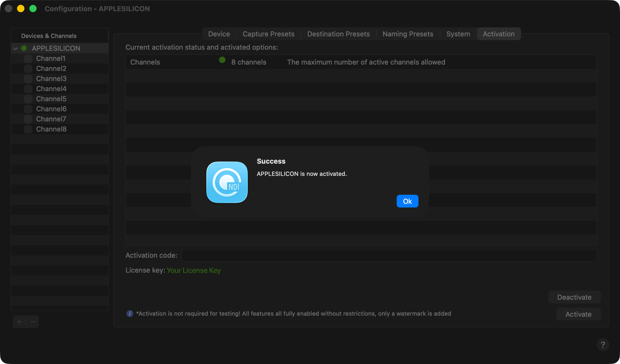Click the Activate button
The height and width of the screenshot is (364, 620).
[x=578, y=314]
